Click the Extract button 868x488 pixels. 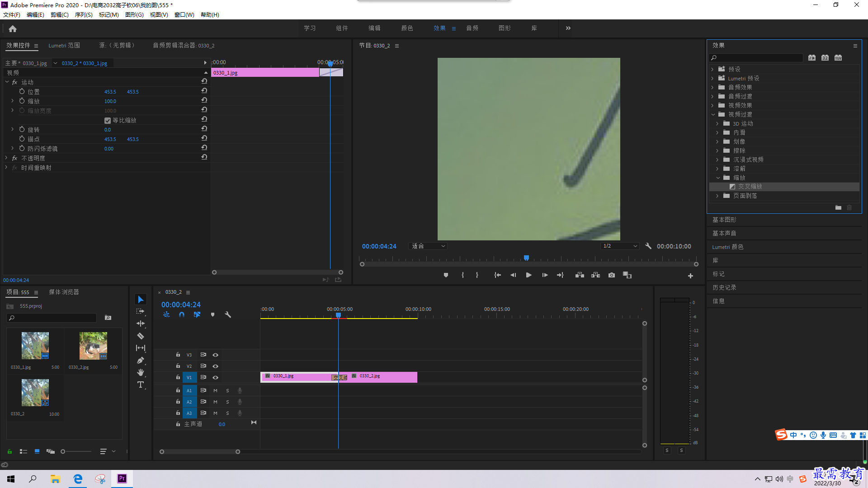click(x=595, y=275)
